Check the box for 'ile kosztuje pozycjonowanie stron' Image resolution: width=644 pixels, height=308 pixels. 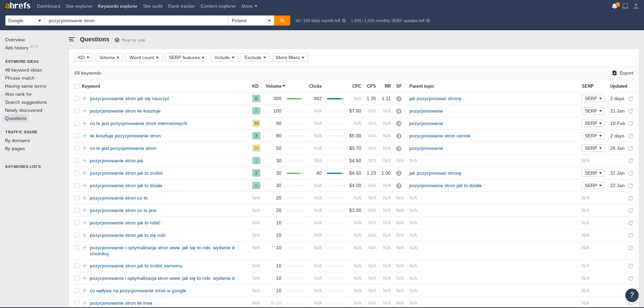pos(77,136)
